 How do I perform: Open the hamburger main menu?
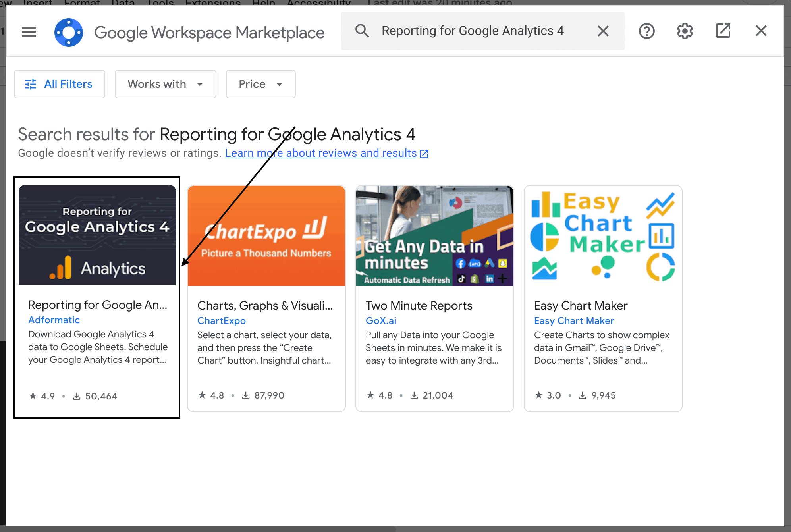[x=29, y=32]
